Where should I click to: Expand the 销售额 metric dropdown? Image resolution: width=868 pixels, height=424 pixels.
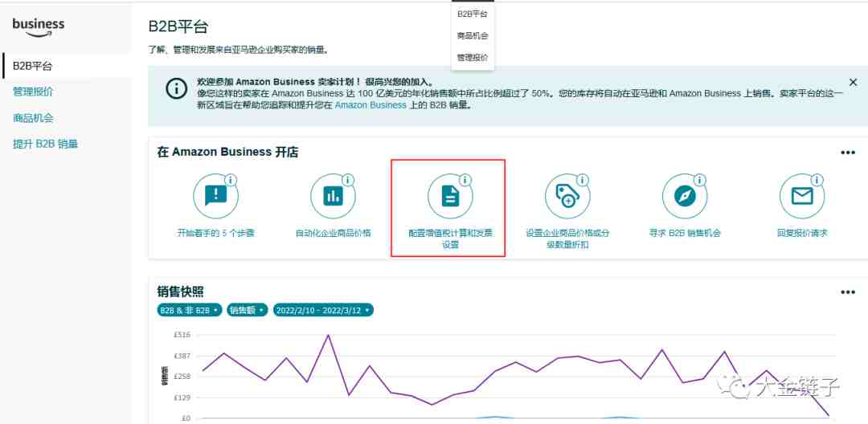click(x=248, y=310)
